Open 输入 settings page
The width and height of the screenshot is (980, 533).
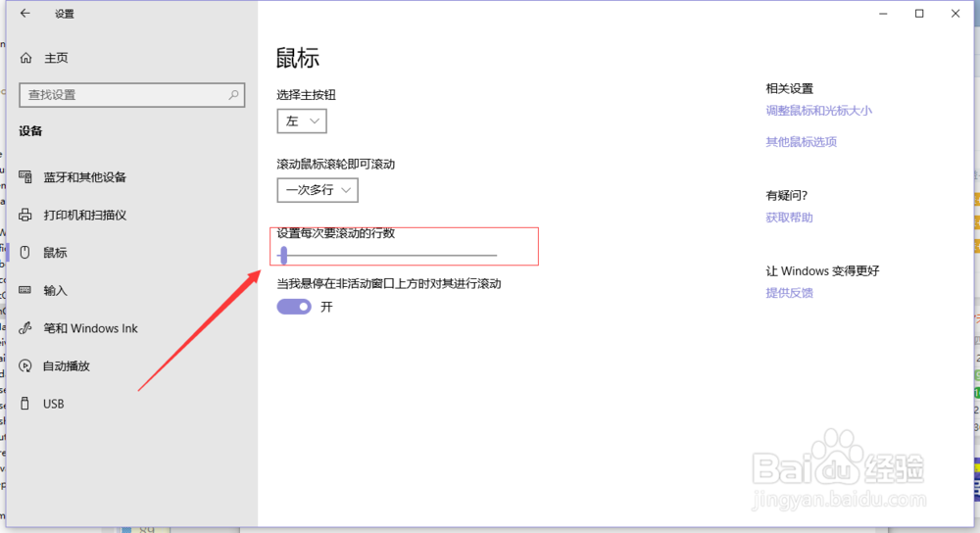(x=55, y=291)
